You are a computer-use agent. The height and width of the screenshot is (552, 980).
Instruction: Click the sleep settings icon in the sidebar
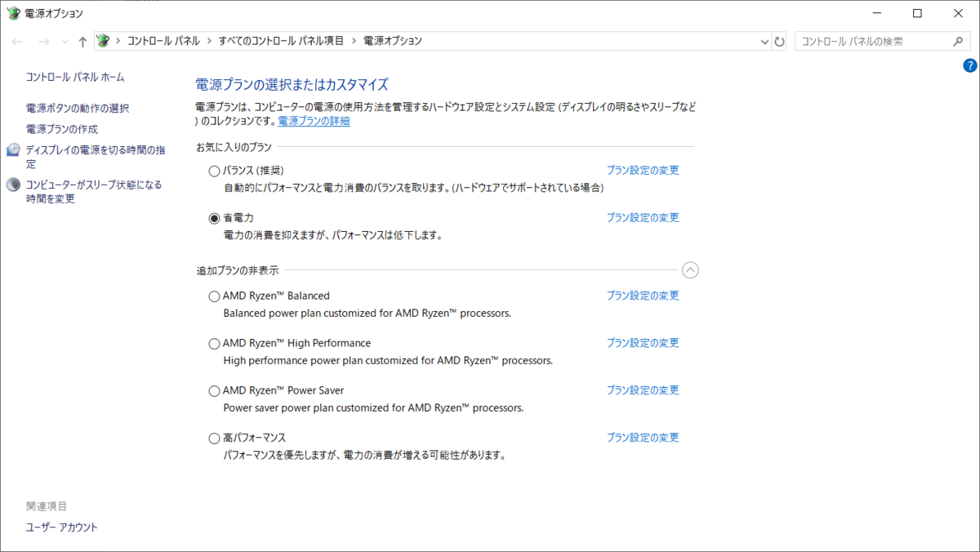coord(13,185)
